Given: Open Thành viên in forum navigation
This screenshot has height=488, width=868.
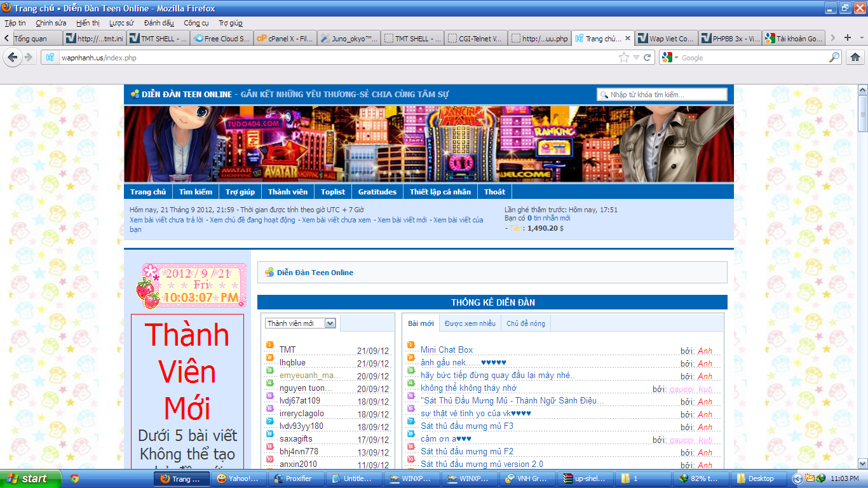Looking at the screenshot, I should coord(288,192).
